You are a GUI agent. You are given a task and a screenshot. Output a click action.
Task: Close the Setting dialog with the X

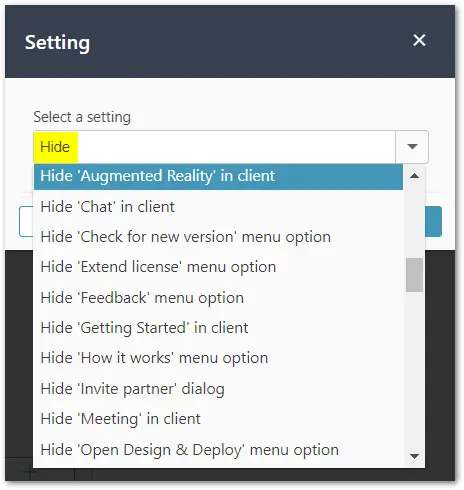(419, 40)
